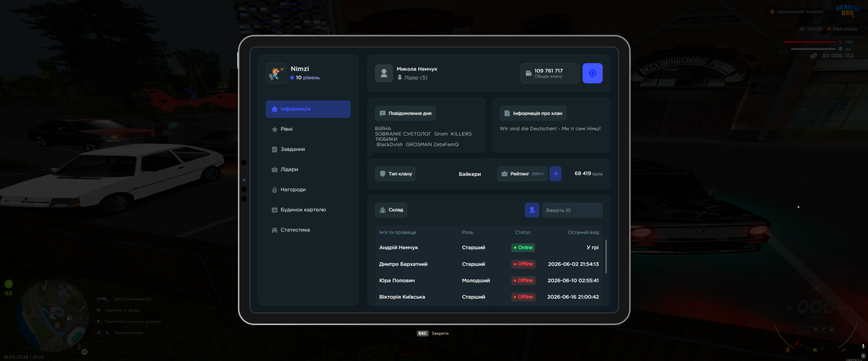Screen dimensions: 868x361
Task: Click the Повідомлення дня button
Action: pos(406,113)
